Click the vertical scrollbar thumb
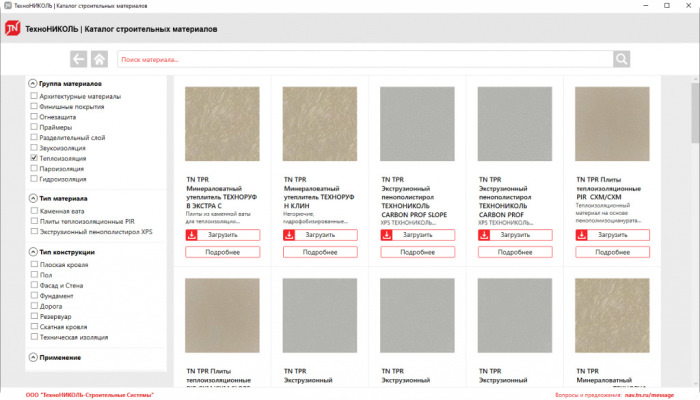Viewport: 700px width, 400px height. (x=696, y=112)
